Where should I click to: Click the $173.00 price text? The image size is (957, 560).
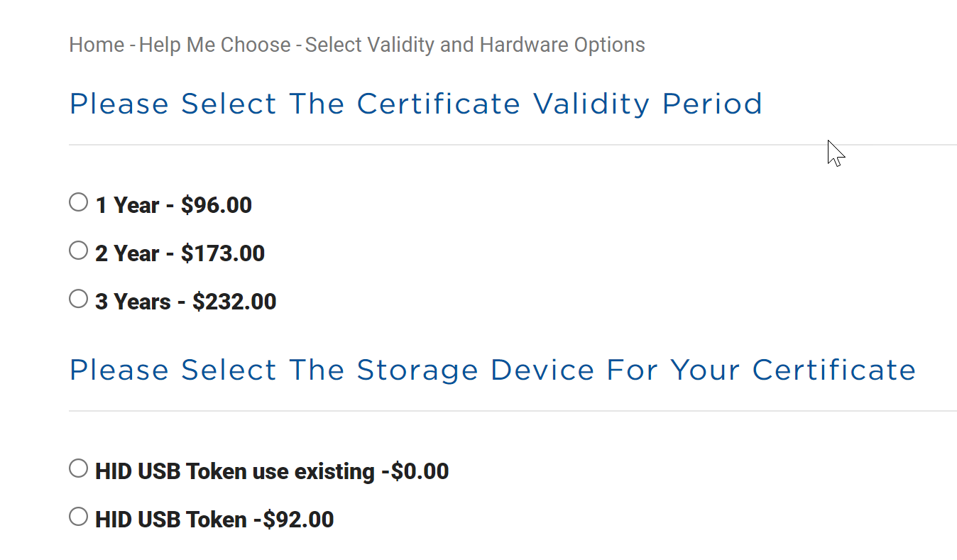click(x=223, y=254)
